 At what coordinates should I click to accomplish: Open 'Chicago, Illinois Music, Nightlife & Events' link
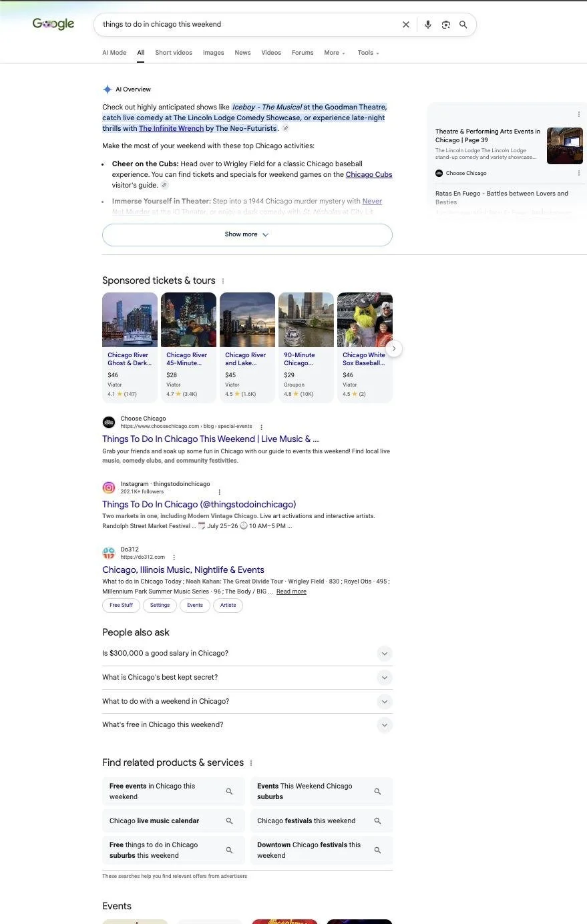[x=183, y=570]
